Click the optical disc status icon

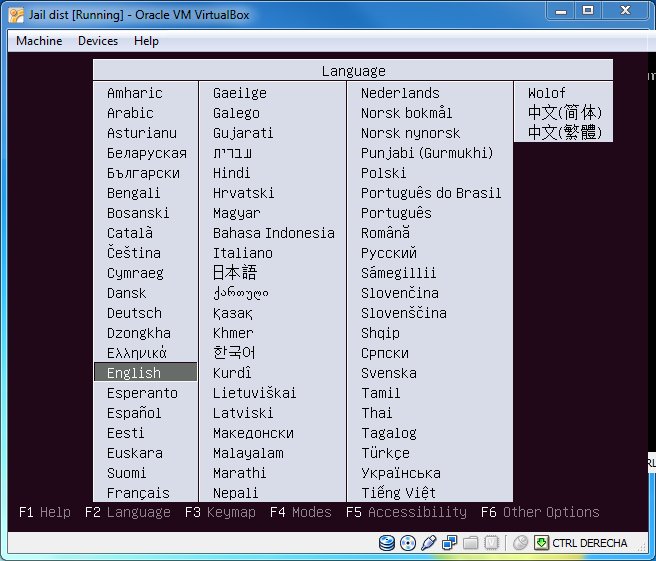pyautogui.click(x=408, y=543)
